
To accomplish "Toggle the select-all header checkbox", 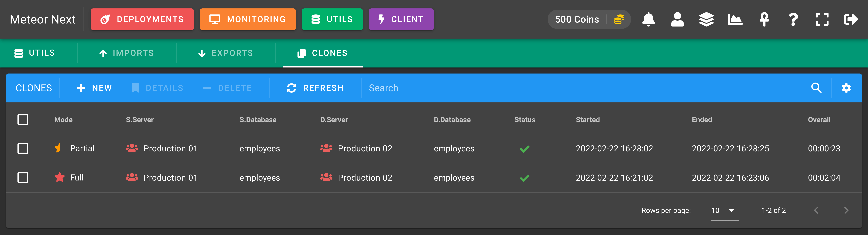I will tap(23, 119).
